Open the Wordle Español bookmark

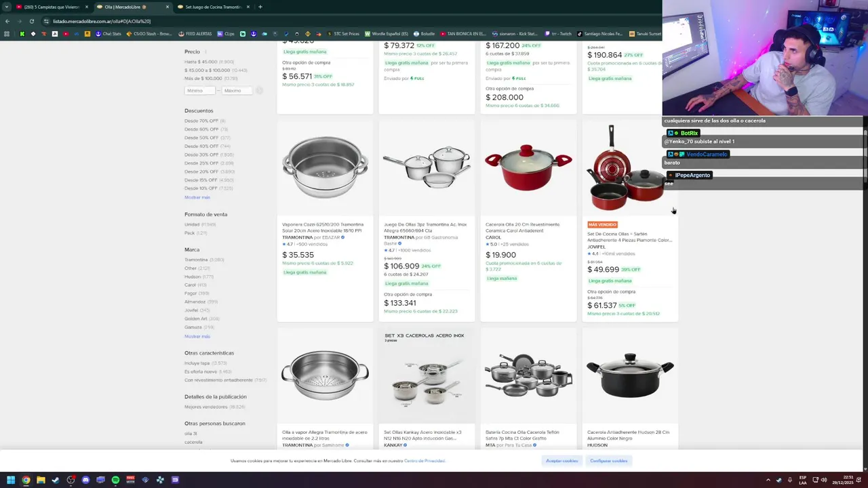coord(387,34)
